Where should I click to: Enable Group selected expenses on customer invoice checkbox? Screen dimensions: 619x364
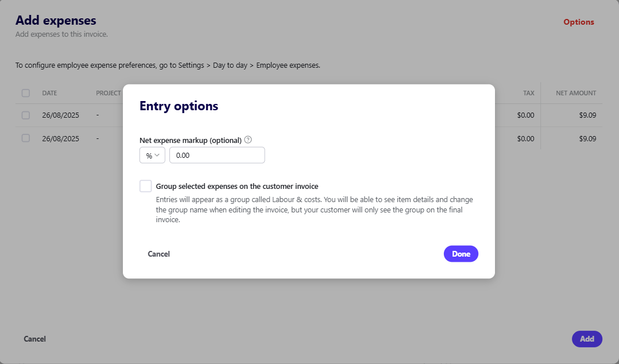(146, 186)
